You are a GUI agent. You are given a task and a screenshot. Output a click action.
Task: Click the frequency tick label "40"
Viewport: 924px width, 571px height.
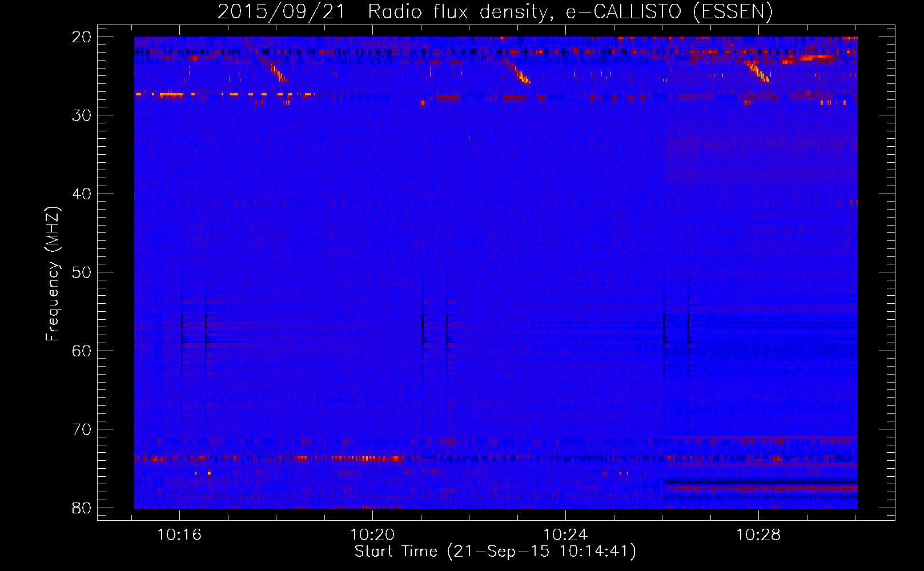(x=82, y=194)
